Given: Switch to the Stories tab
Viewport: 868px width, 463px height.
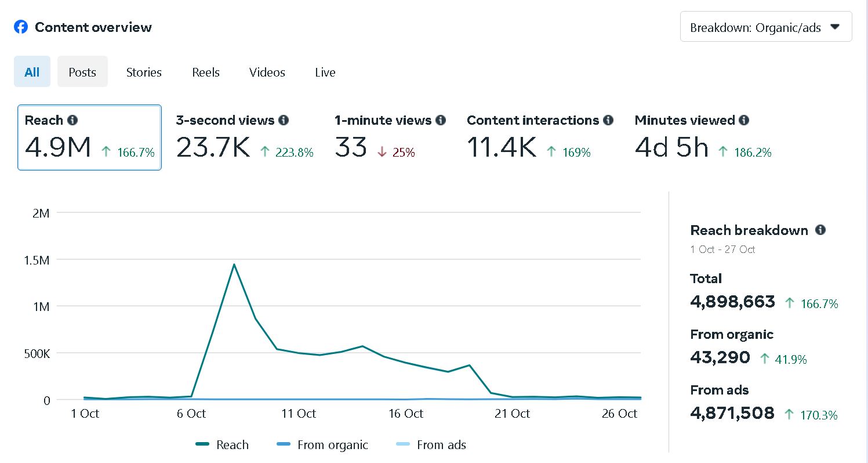Looking at the screenshot, I should [x=144, y=72].
